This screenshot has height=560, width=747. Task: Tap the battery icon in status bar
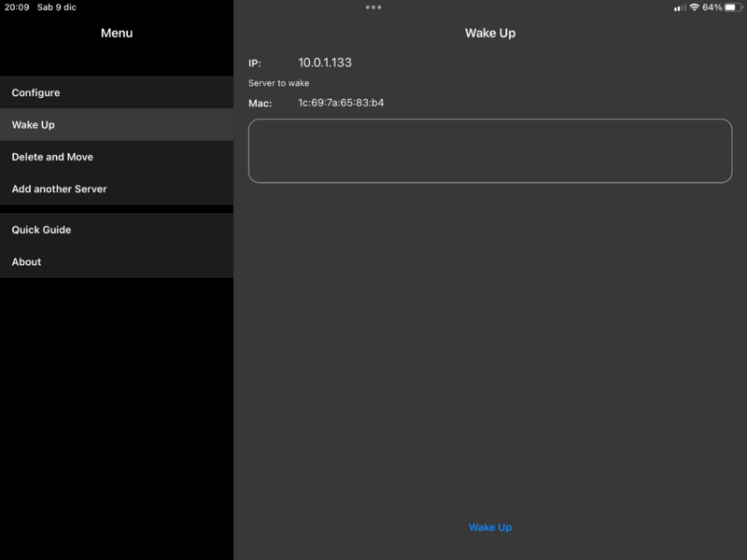coord(732,7)
